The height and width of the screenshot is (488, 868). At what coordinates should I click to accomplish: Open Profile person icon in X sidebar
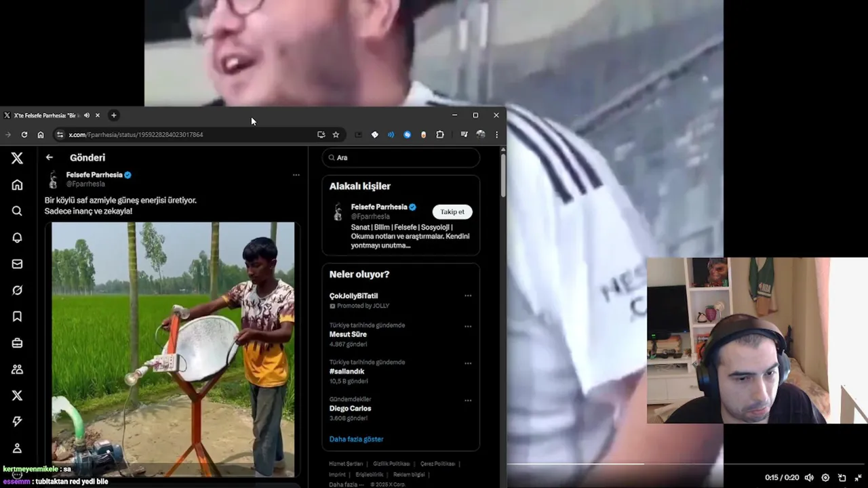click(x=17, y=448)
